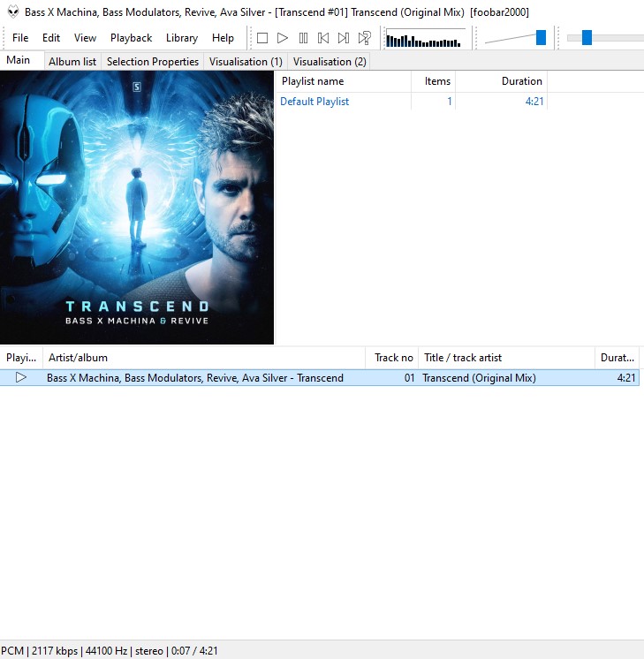This screenshot has height=659, width=644.
Task: Click track number 01 cell
Action: pos(409,378)
